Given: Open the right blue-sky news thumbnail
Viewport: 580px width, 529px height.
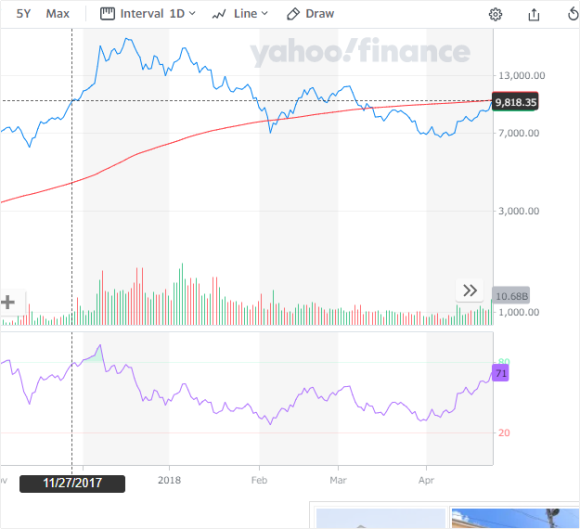Looking at the screenshot, I should (x=516, y=518).
